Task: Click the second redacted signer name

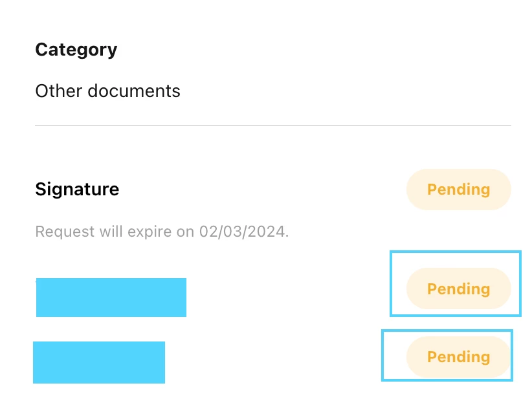Action: pyautogui.click(x=99, y=362)
